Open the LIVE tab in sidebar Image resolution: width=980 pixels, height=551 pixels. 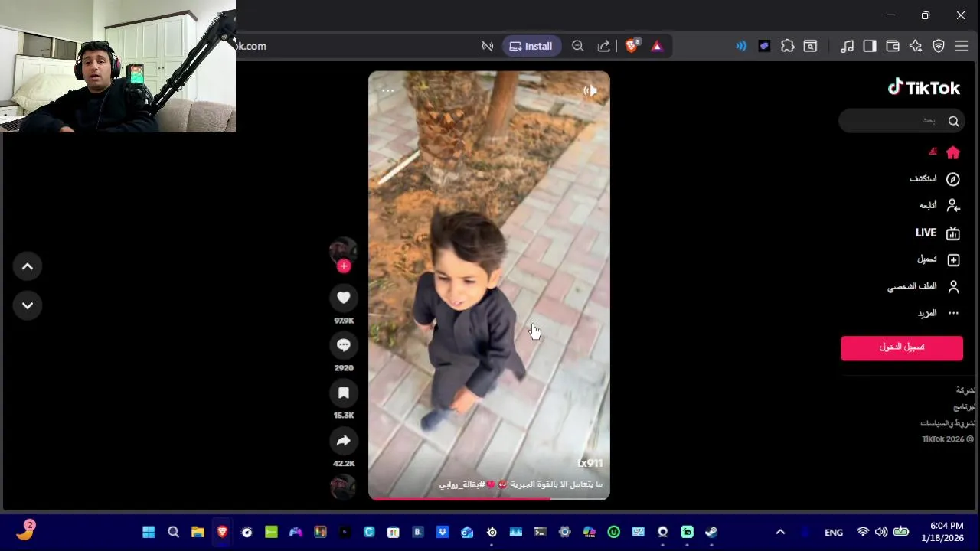[937, 233]
